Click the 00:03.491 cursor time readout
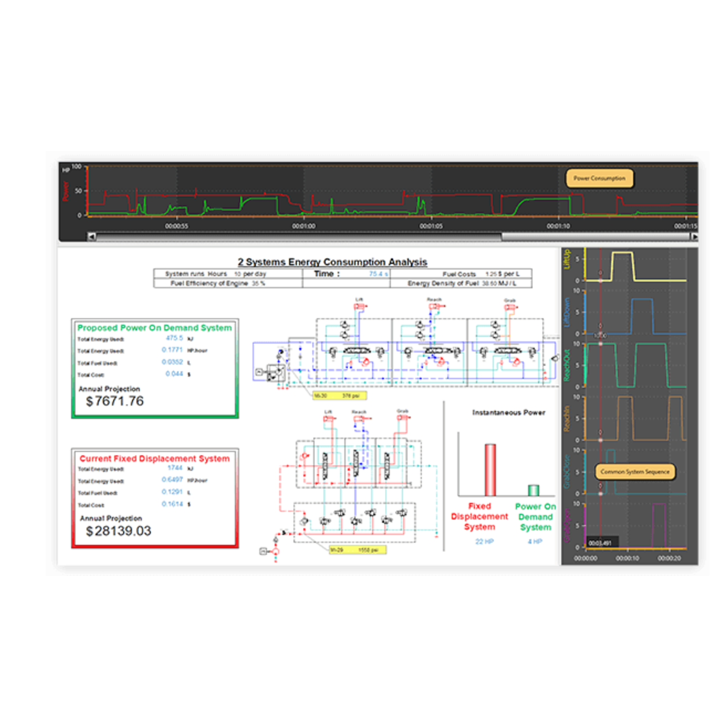This screenshot has height=728, width=728. tap(600, 543)
